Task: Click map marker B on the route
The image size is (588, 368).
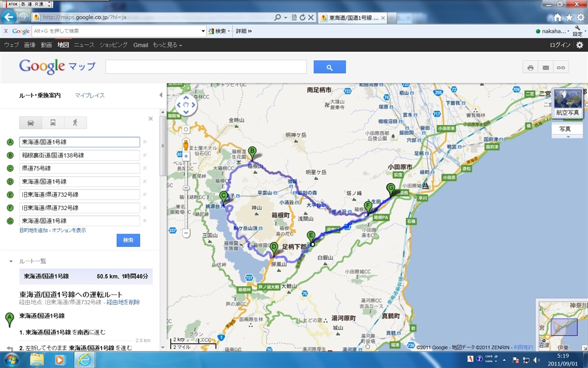Action: click(253, 154)
